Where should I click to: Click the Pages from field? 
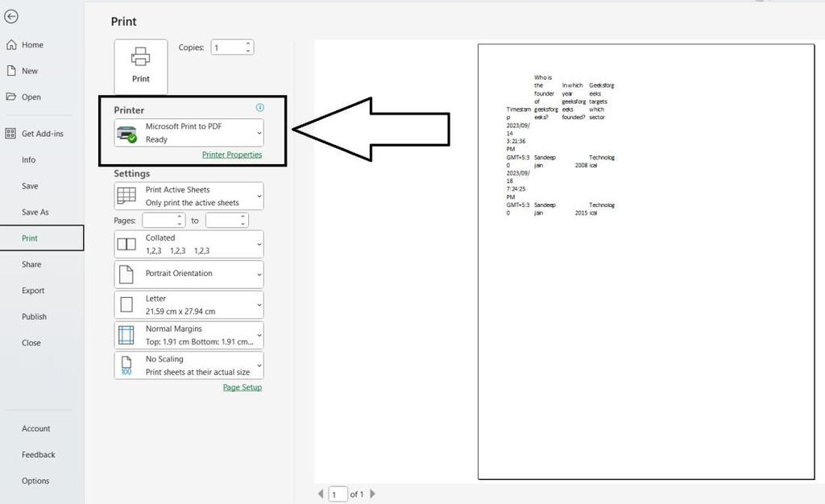click(159, 221)
